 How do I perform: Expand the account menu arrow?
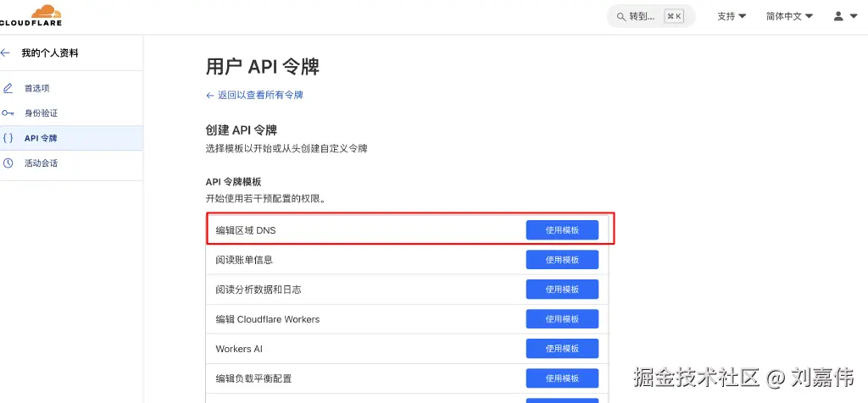tap(854, 17)
